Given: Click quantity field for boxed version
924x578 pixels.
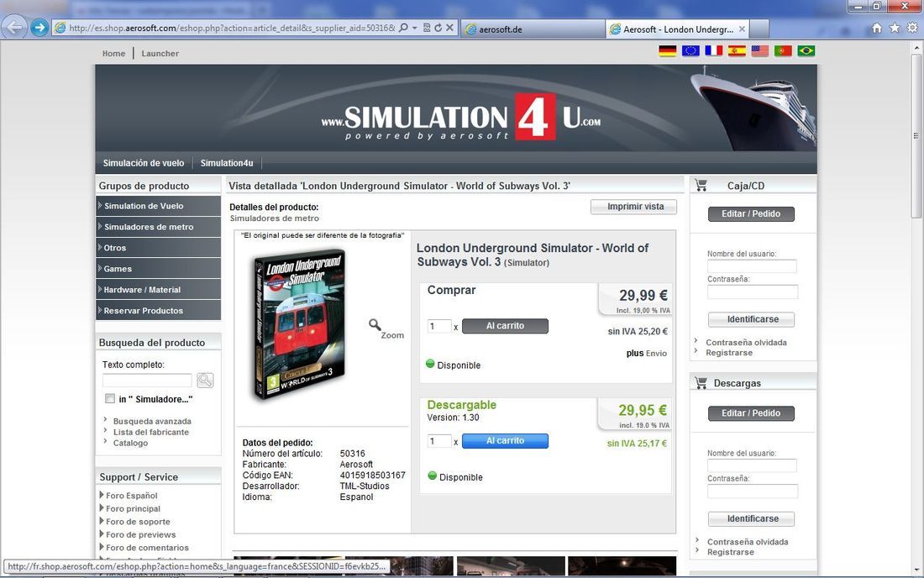Looking at the screenshot, I should pyautogui.click(x=439, y=327).
